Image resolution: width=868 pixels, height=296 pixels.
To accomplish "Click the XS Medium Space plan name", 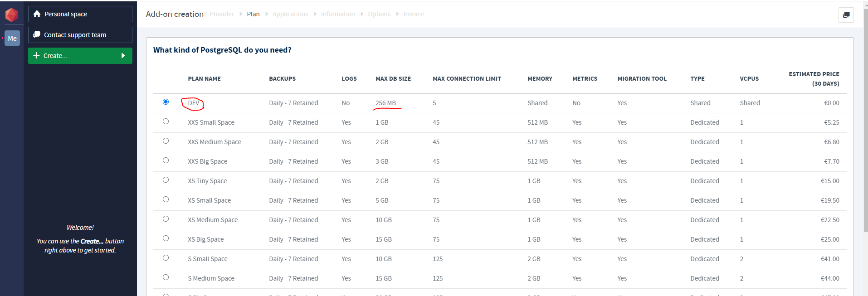I will point(213,220).
